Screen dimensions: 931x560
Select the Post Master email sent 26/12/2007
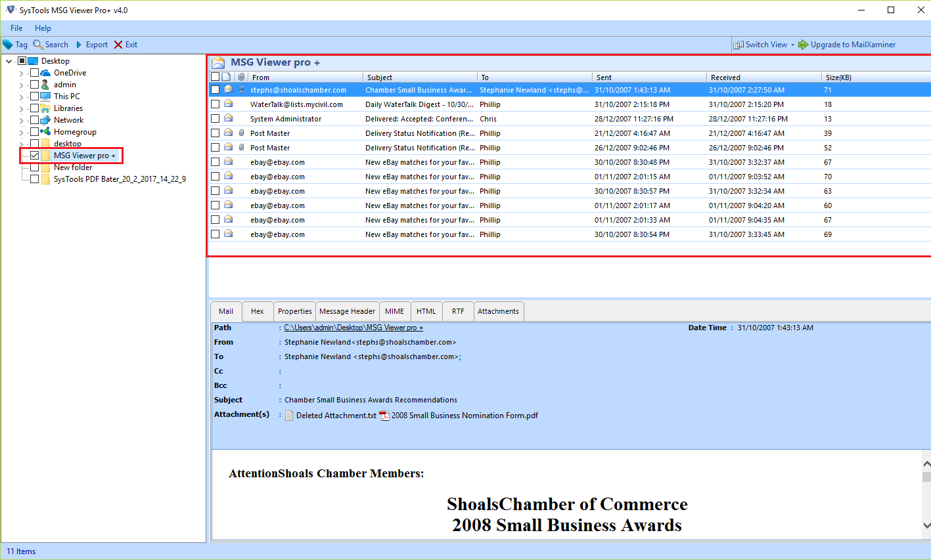570,148
